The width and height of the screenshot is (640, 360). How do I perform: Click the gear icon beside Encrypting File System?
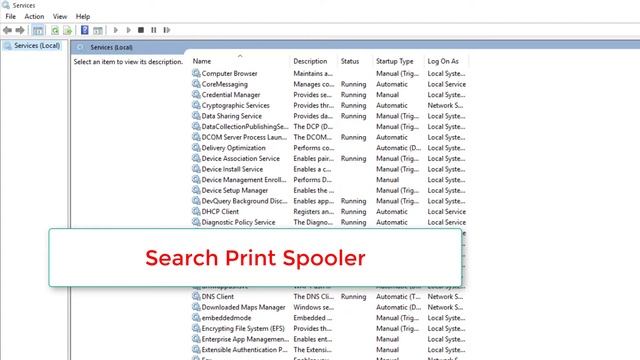[x=196, y=328]
